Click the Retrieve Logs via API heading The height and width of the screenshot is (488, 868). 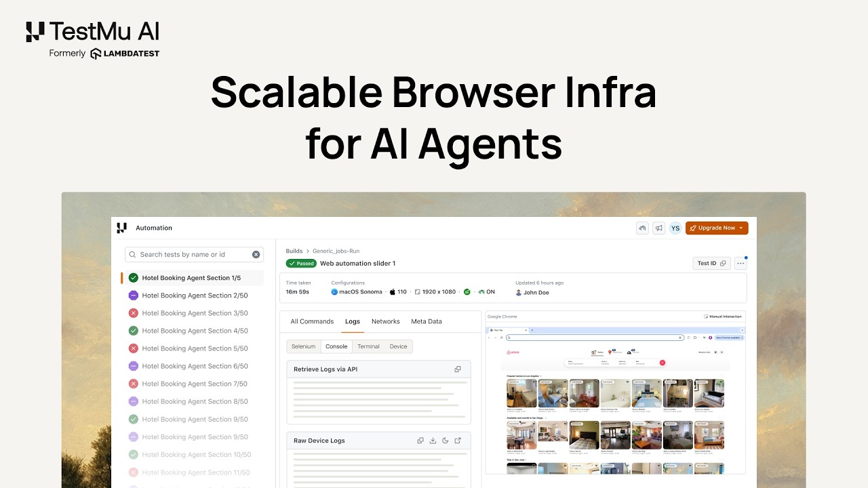pos(325,369)
